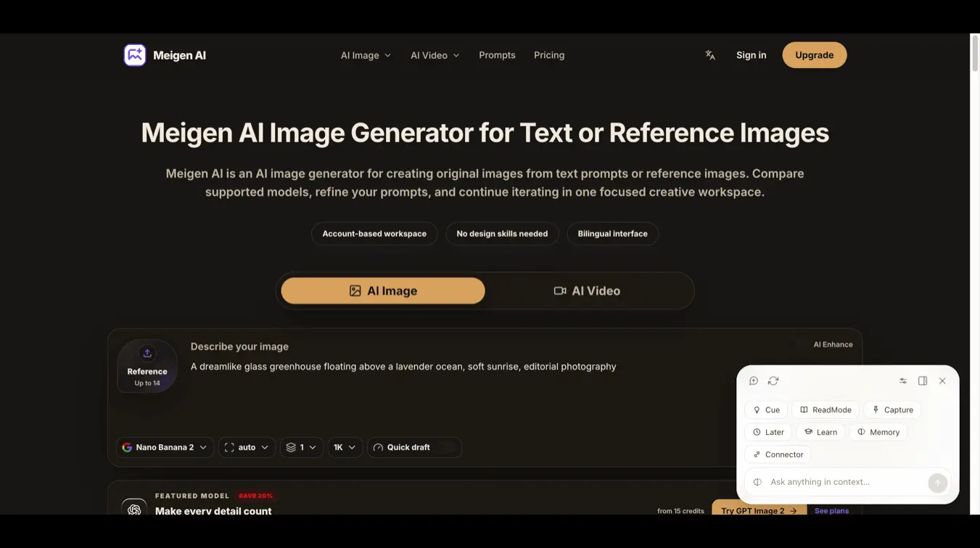980x548 pixels.
Task: Open the language translation icon
Action: tap(710, 55)
